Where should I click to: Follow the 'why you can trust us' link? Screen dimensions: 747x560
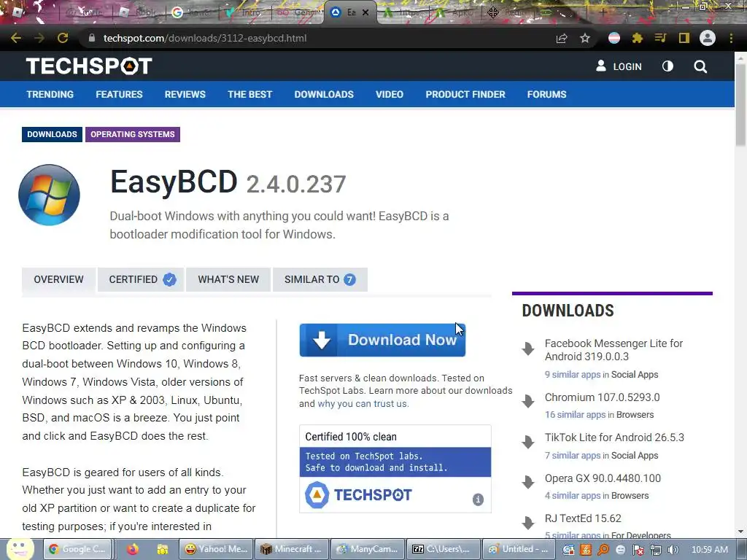(363, 404)
